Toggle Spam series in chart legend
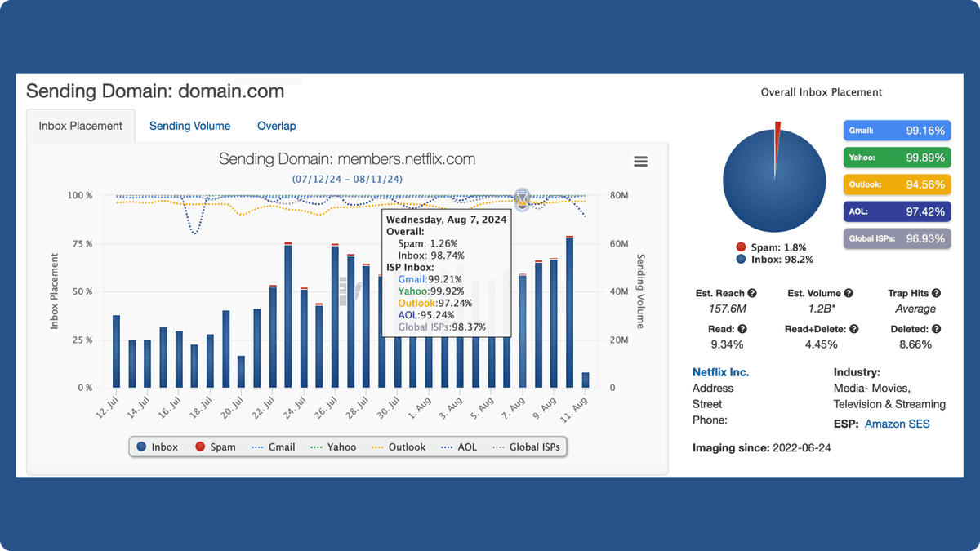980x551 pixels. tap(215, 447)
